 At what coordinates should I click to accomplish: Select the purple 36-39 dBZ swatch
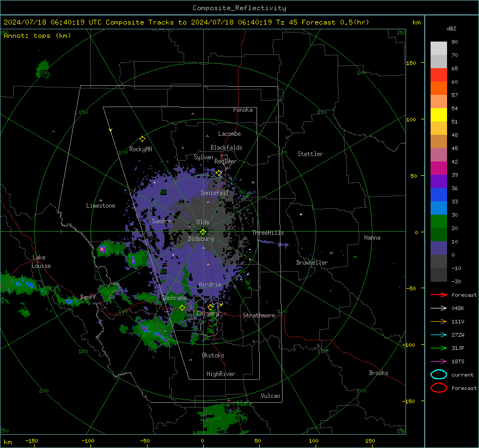point(439,182)
